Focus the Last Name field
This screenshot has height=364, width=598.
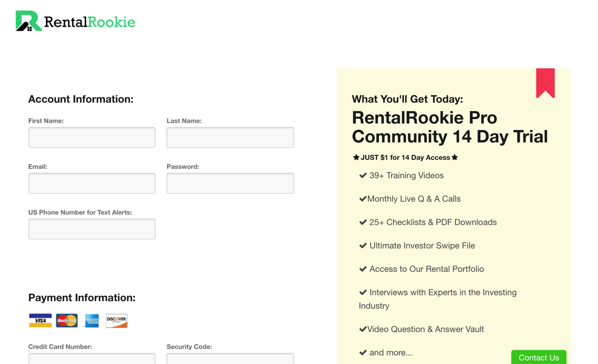230,137
